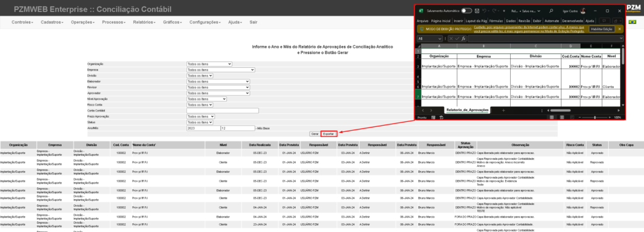
Task: Click the Exportar button
Action: (x=328, y=134)
